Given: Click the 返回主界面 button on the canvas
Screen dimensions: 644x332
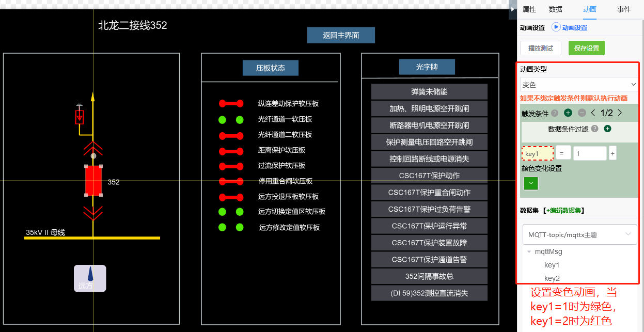Looking at the screenshot, I should pos(341,35).
